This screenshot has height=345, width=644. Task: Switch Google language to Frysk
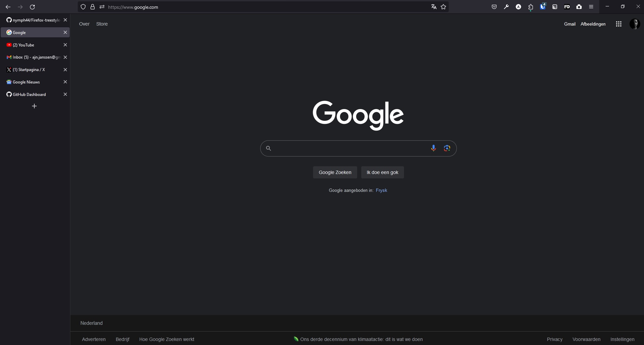point(381,190)
